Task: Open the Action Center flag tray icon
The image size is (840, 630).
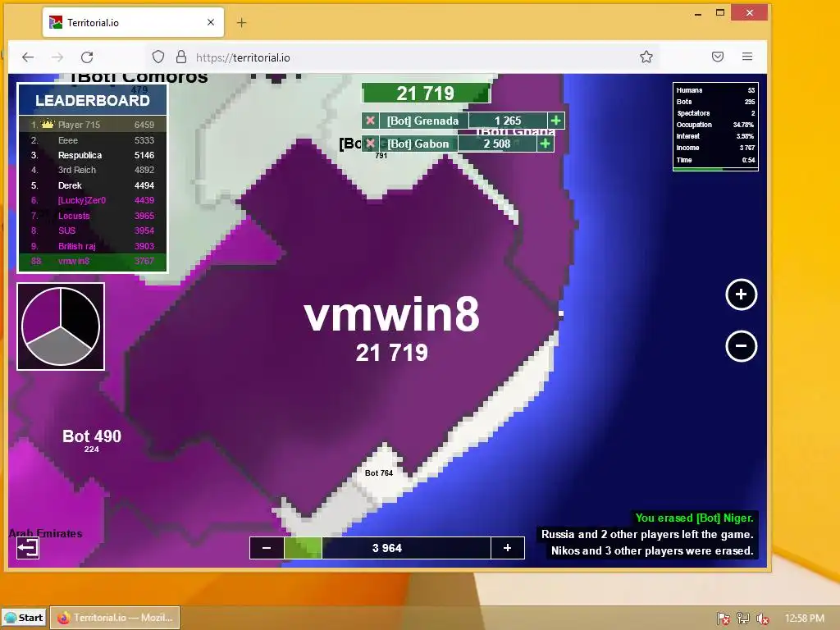Action: click(x=723, y=619)
